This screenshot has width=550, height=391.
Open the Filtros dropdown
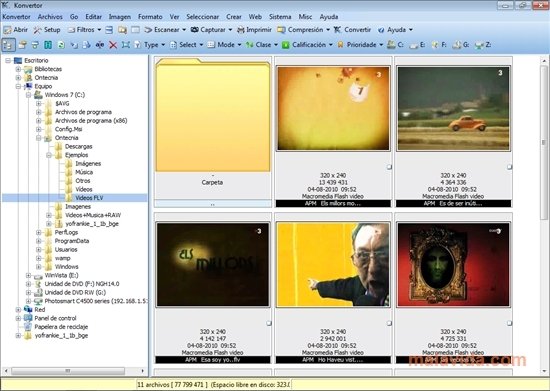85,30
